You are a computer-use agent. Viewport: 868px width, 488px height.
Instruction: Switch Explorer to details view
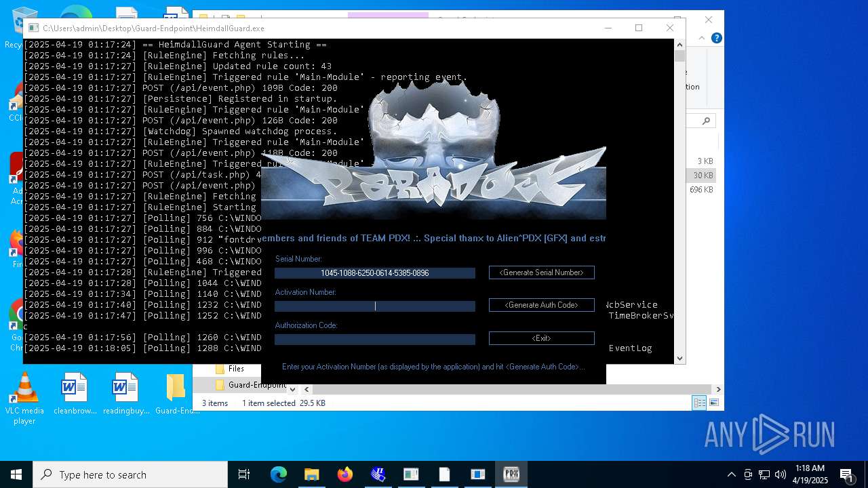click(699, 403)
